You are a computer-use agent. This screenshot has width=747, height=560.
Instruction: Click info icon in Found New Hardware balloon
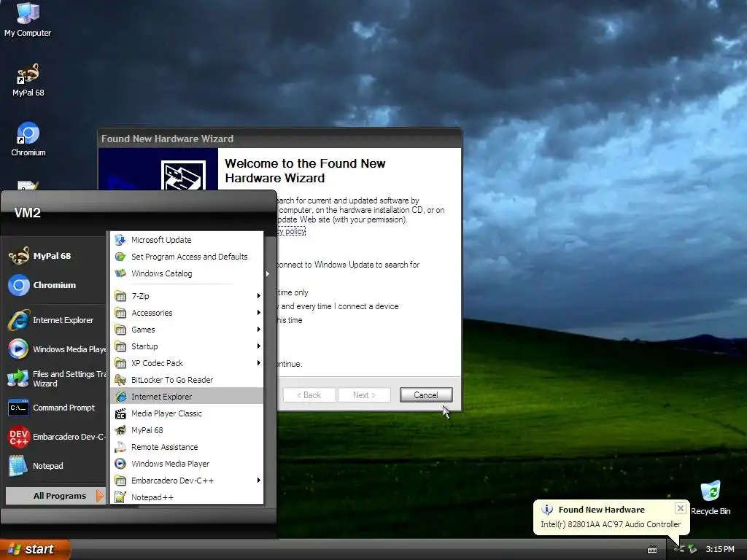547,510
